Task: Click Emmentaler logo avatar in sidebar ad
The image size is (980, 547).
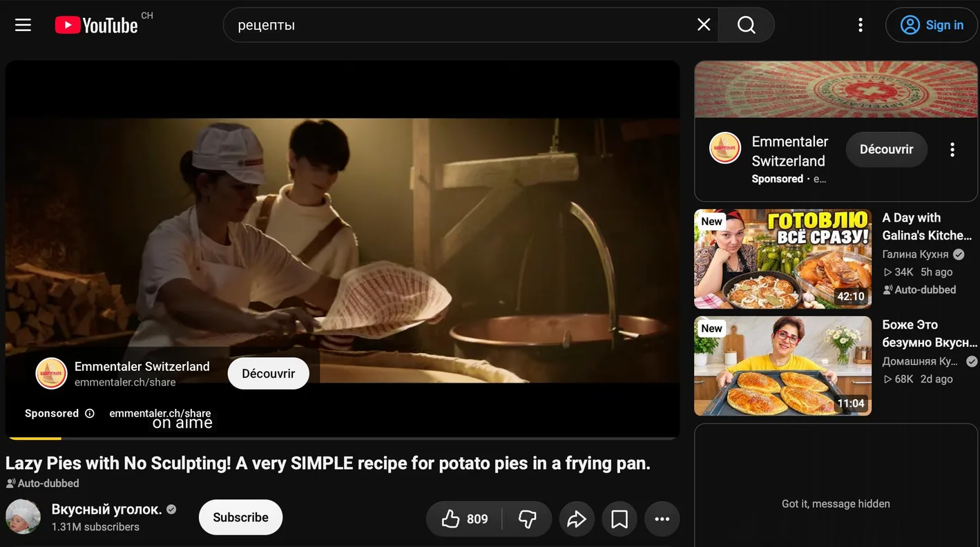Action: (725, 148)
